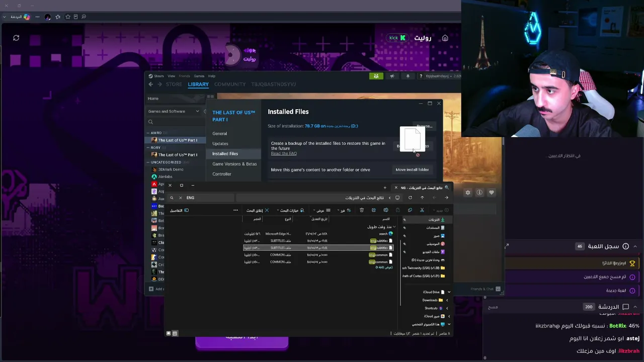The image size is (644, 362).
Task: Share the selected file in Explorer
Action: pos(373,210)
